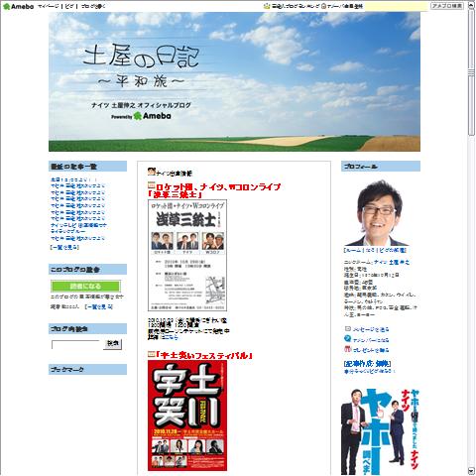This screenshot has width=476, height=476.
Task: Click the crown icon beside the blog ranking link
Action: coord(267,6)
